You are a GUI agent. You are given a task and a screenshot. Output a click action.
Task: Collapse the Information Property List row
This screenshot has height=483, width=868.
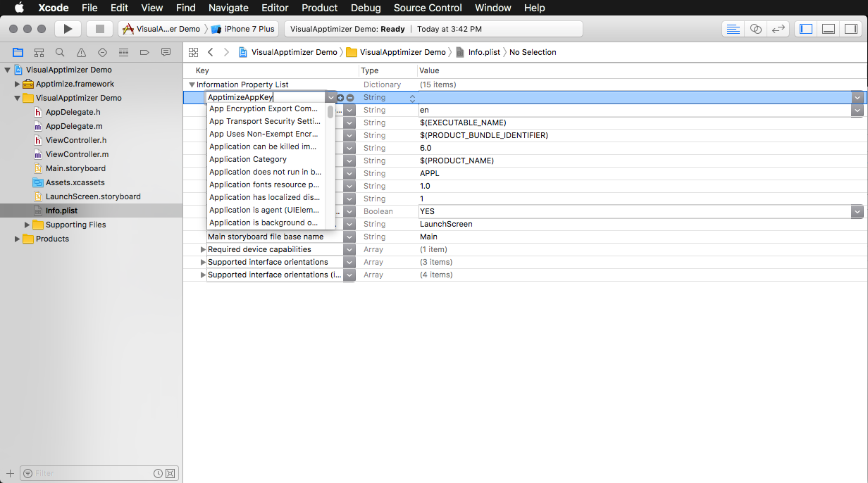pyautogui.click(x=192, y=85)
